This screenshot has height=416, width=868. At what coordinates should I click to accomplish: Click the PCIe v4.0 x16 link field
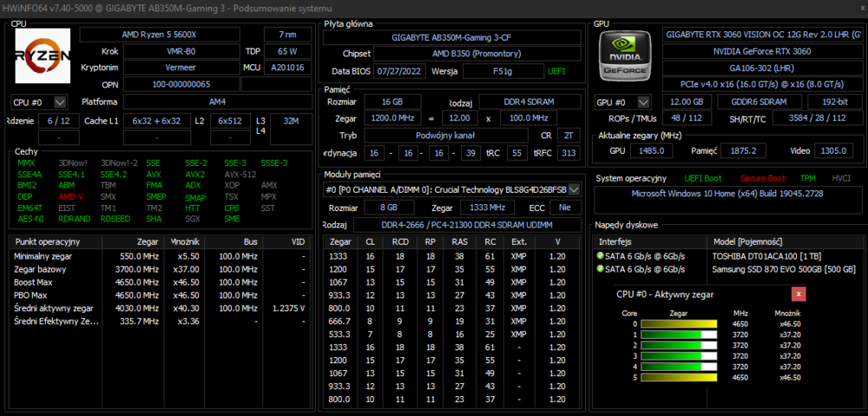(x=762, y=84)
